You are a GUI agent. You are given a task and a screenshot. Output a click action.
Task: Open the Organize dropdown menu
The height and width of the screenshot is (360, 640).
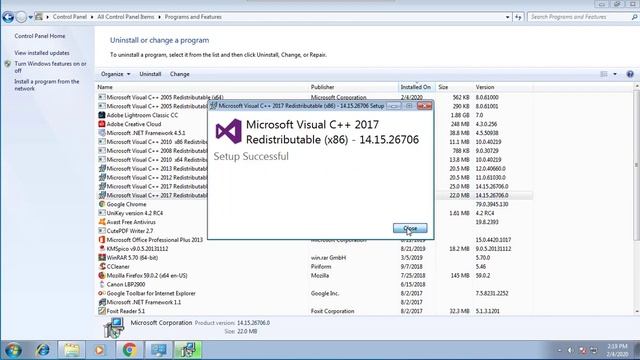[116, 74]
